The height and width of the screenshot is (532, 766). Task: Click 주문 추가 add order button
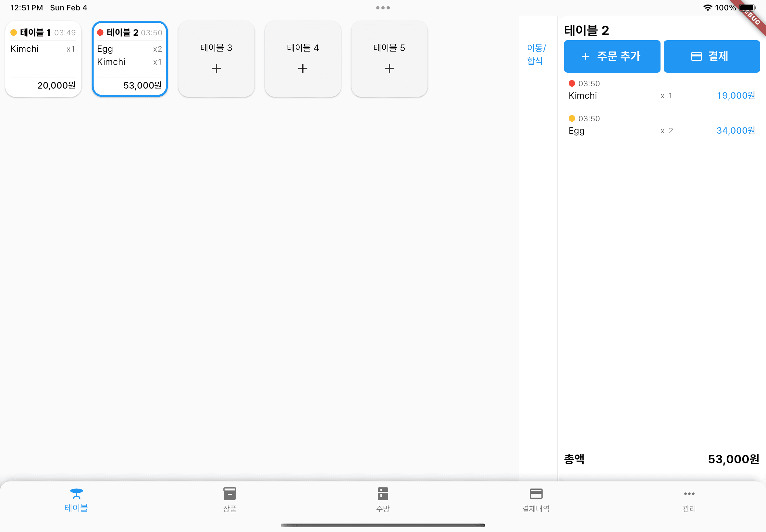point(612,56)
